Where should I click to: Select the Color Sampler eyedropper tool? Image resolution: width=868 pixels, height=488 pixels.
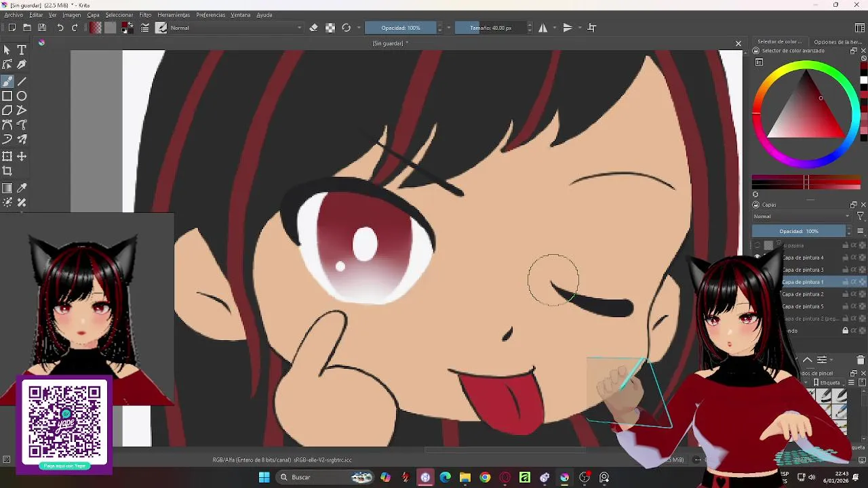click(22, 188)
